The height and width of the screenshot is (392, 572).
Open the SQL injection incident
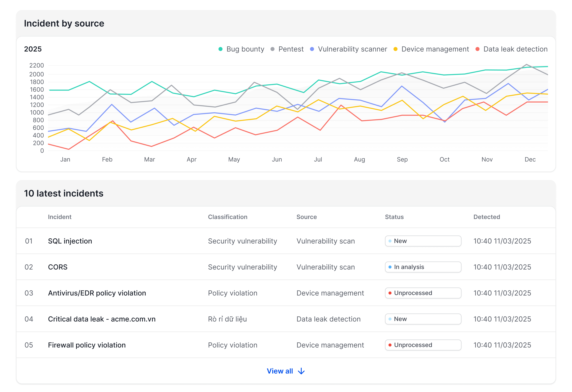[x=70, y=241]
